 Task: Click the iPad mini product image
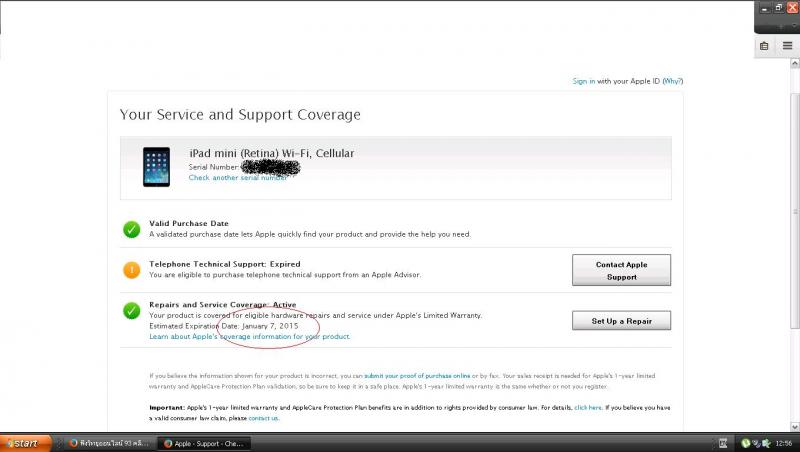pos(156,167)
